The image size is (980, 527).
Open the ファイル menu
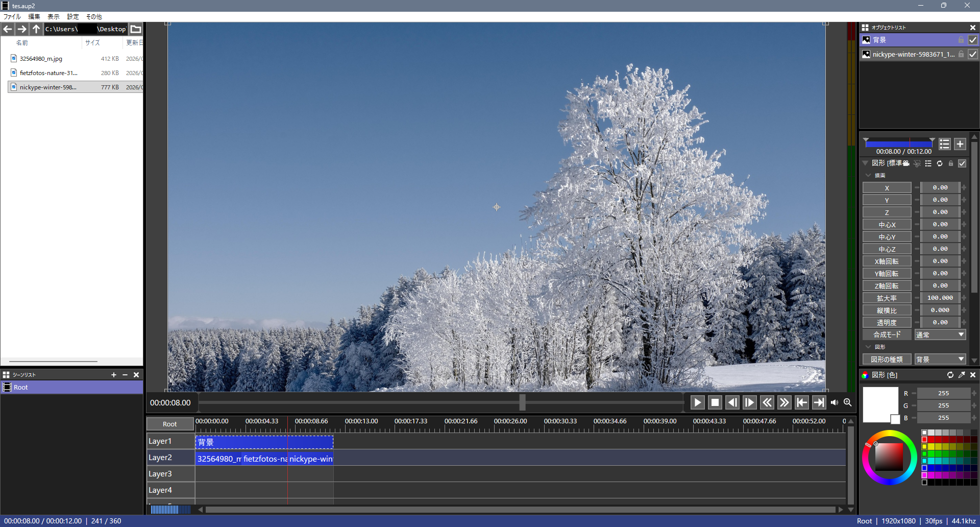coord(12,17)
